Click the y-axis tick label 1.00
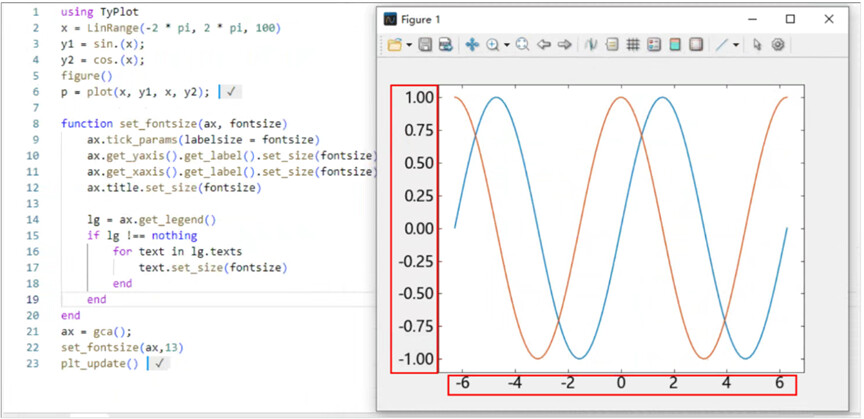This screenshot has height=419, width=864. [x=420, y=98]
